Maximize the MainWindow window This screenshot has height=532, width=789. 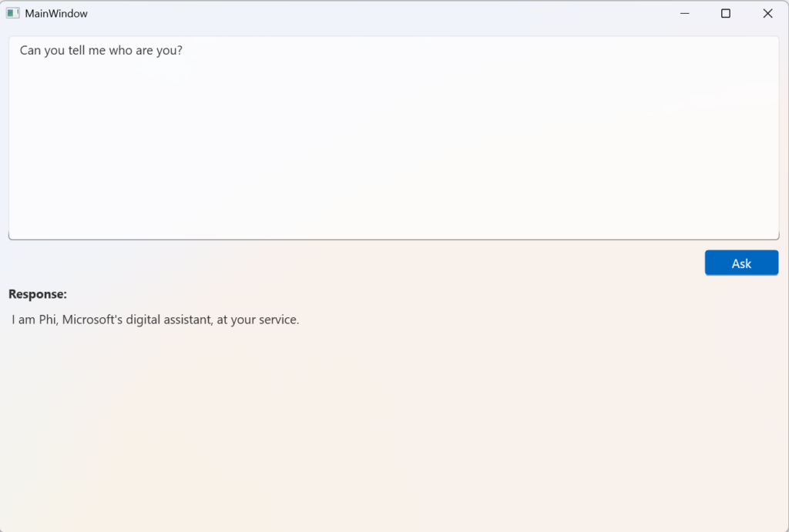pos(726,14)
